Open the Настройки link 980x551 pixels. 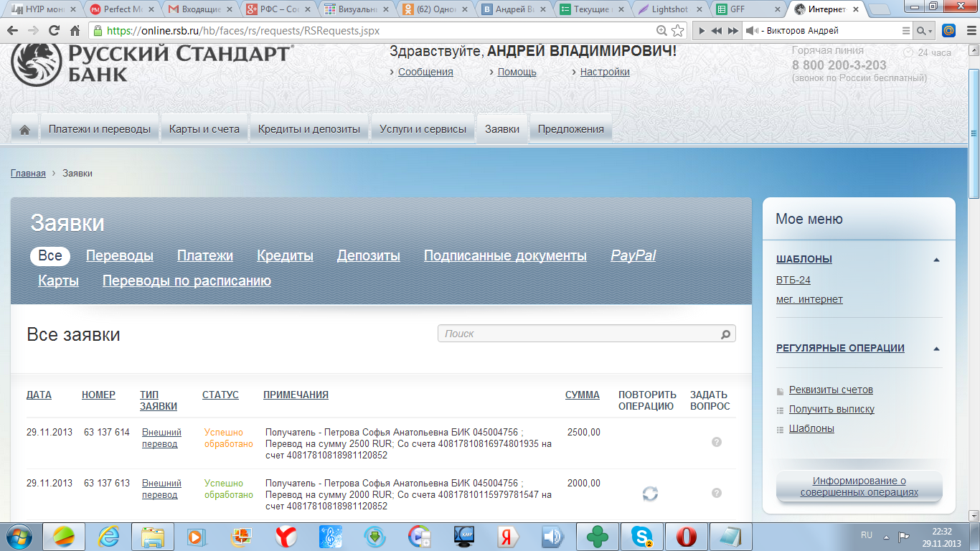[605, 72]
